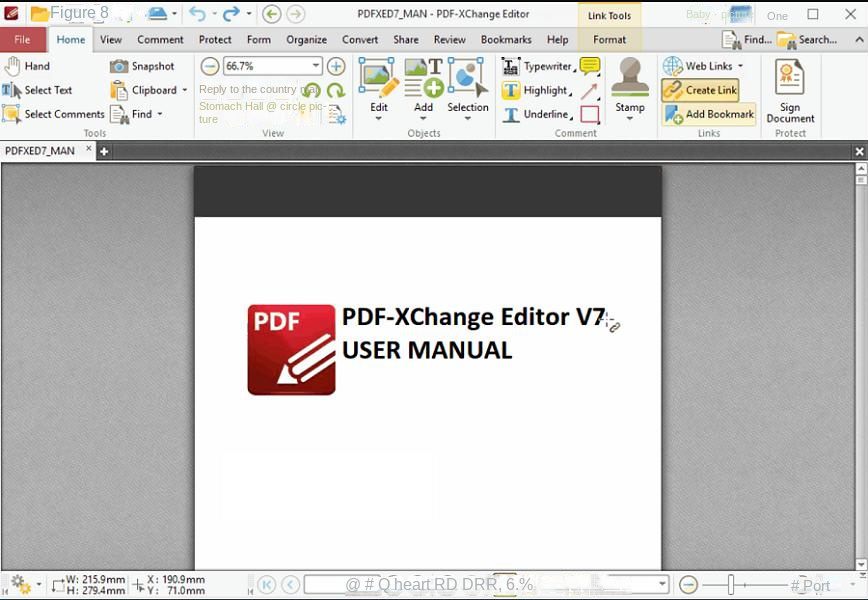
Task: Select the Typewriter comment tool
Action: click(537, 66)
